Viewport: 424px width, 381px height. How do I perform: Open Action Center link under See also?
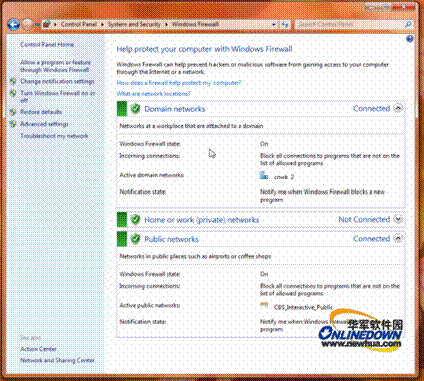[38, 349]
